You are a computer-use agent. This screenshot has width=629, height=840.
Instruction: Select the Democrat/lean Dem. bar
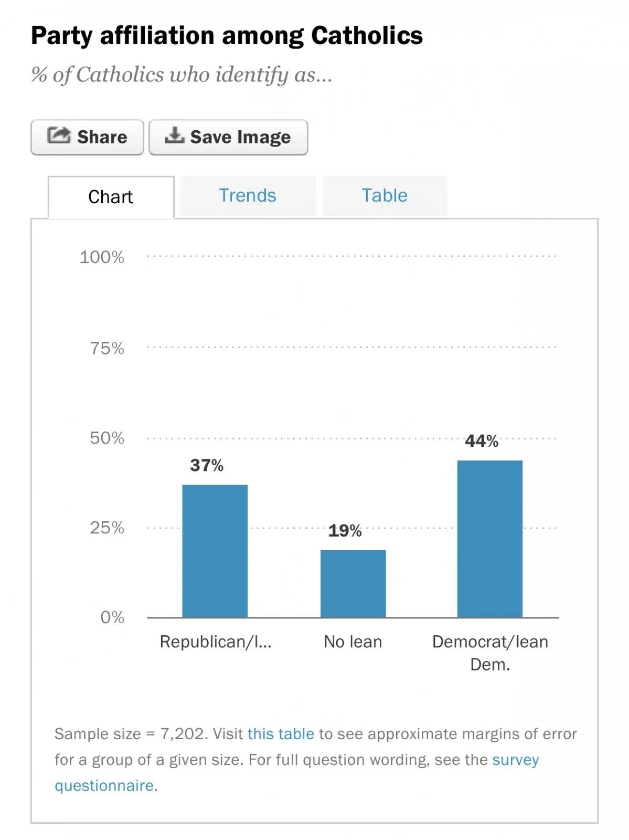489,539
